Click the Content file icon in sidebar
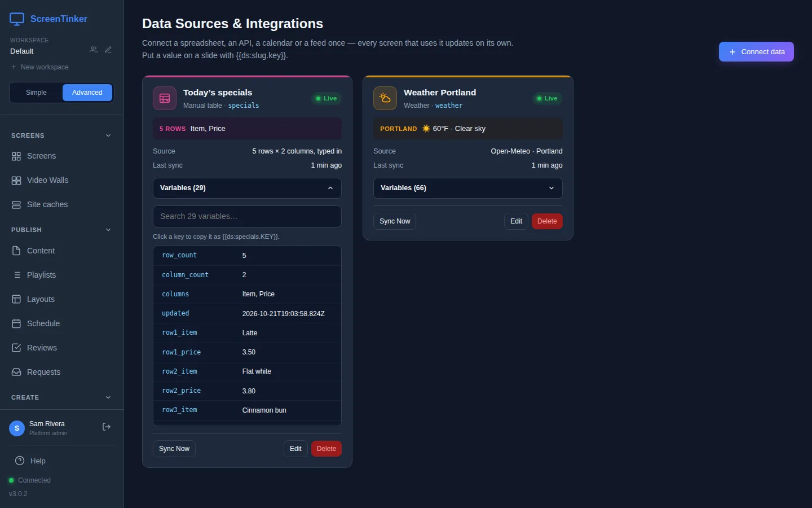This screenshot has height=508, width=812. (x=16, y=251)
